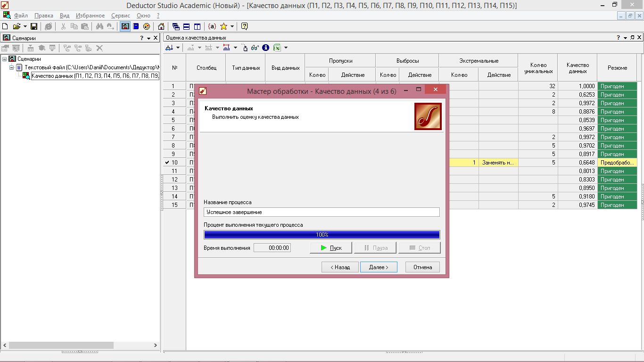Open the Правка menu

click(44, 16)
